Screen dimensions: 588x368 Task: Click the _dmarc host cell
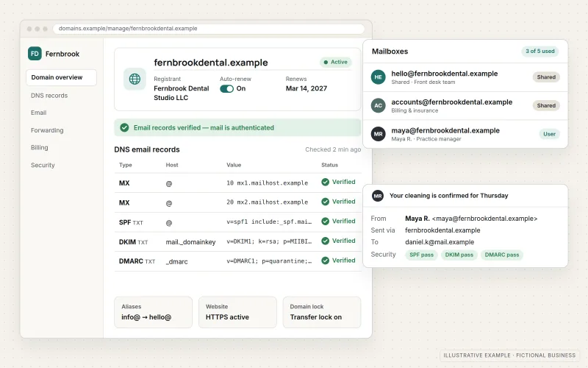point(176,262)
